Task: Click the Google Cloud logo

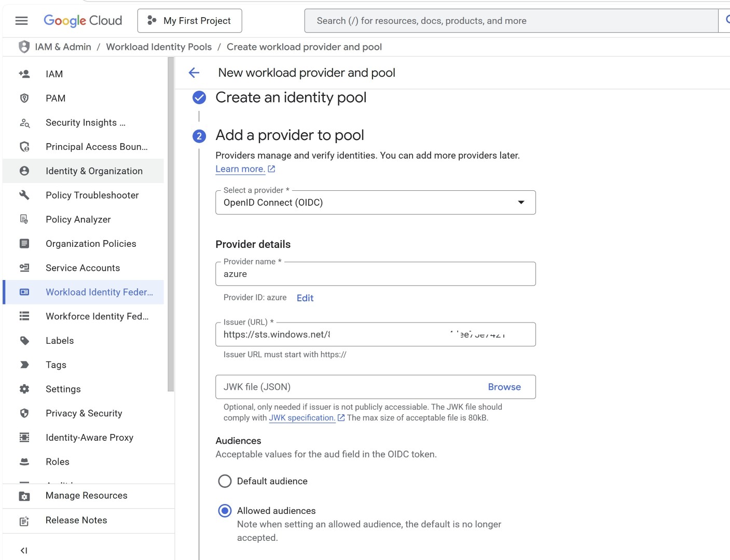Action: tap(83, 21)
